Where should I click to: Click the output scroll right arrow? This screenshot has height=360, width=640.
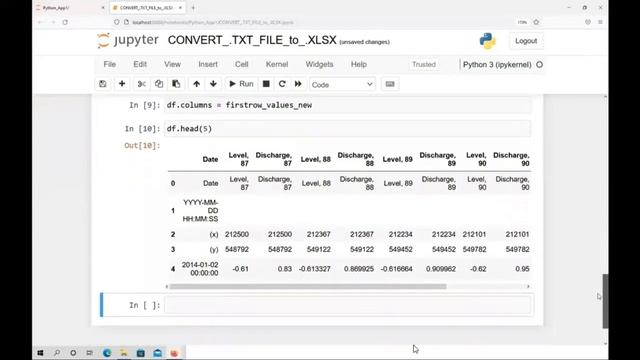[x=528, y=287]
